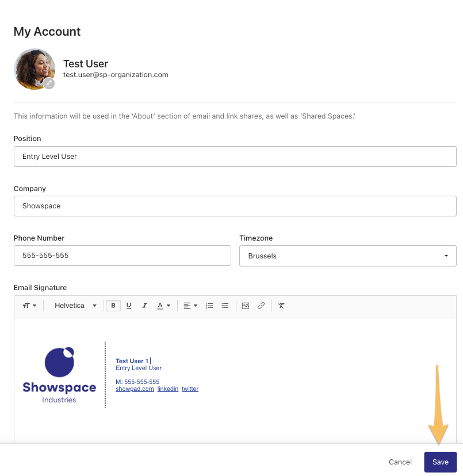Open the text color picker
The image size is (463, 476).
163,306
